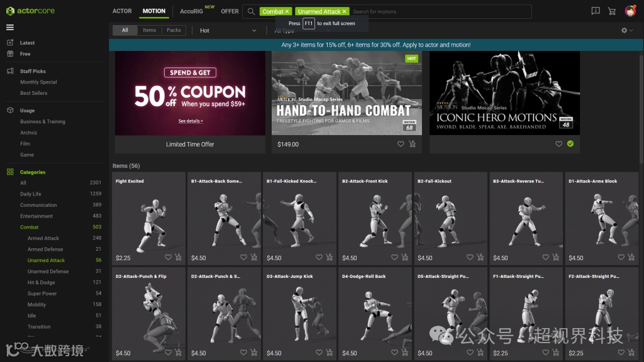This screenshot has width=644, height=362.
Task: Add F1-Attack-Straight Pu... to cart
Action: (x=556, y=353)
